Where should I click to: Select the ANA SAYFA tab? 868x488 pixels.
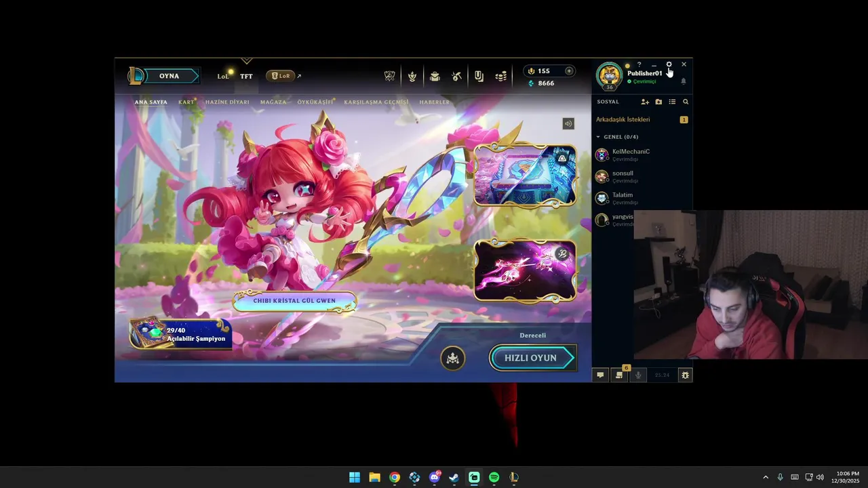pyautogui.click(x=151, y=102)
